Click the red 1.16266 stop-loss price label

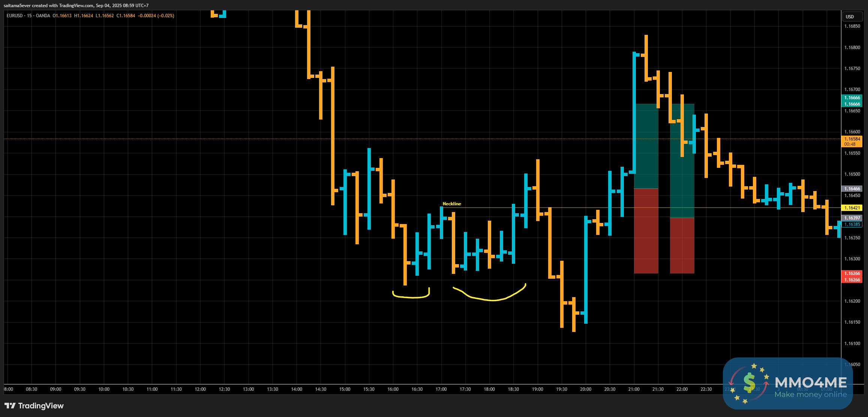click(x=852, y=274)
